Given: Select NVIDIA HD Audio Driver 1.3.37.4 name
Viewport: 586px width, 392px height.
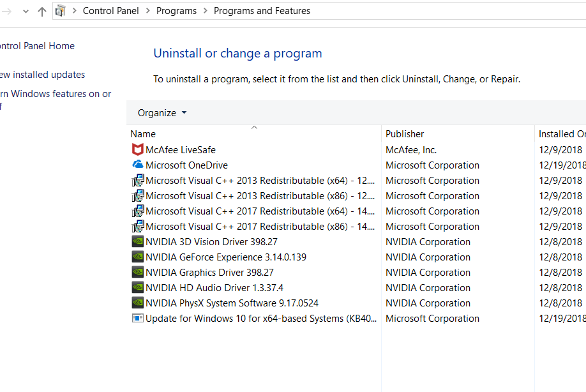Looking at the screenshot, I should pyautogui.click(x=214, y=288).
